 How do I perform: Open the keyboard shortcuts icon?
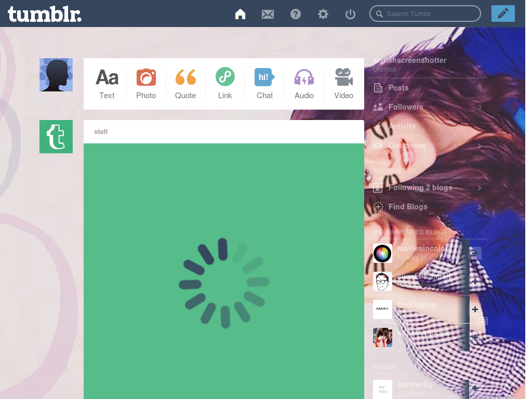(482, 321)
